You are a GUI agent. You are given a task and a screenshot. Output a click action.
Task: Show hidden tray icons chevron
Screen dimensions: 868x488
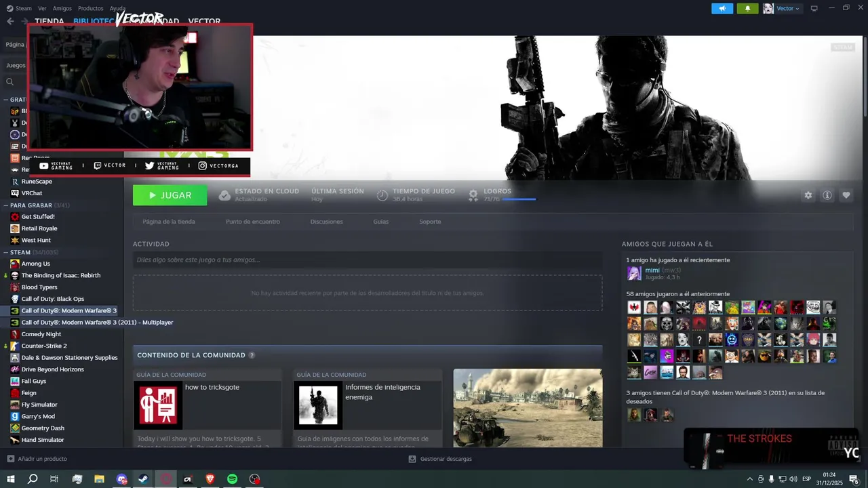click(750, 479)
